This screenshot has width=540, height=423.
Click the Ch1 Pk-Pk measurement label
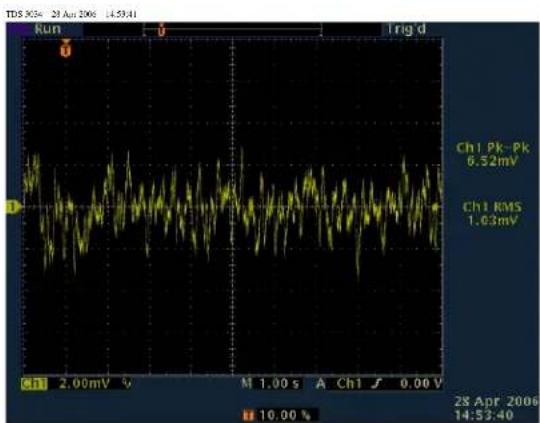pos(492,148)
